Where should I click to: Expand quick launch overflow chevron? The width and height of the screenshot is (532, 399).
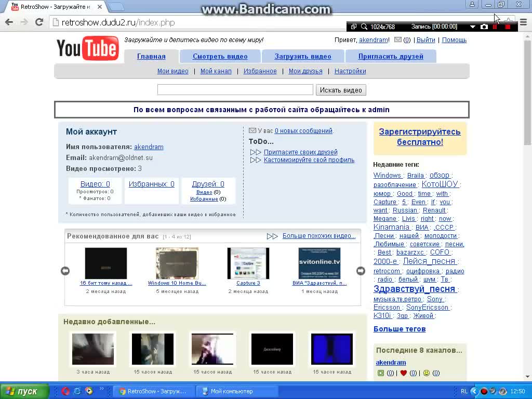coord(101,389)
